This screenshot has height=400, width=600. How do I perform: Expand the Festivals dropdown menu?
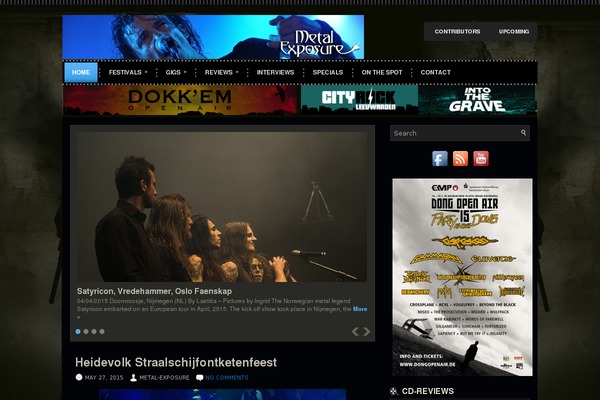128,72
